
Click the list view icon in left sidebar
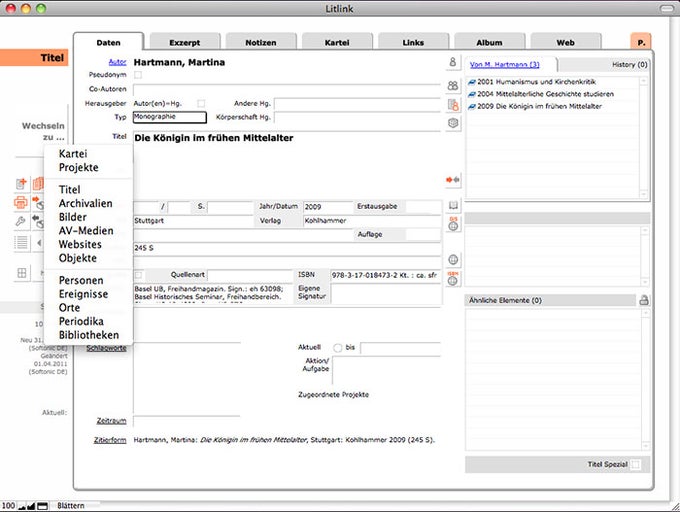tap(21, 242)
